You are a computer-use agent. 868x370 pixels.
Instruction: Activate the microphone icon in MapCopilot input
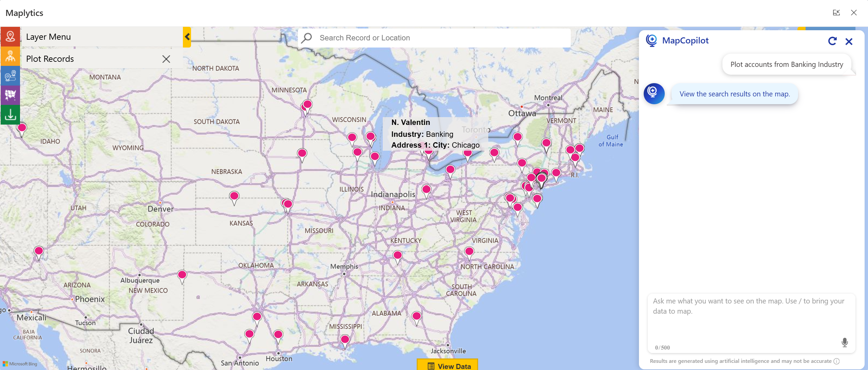click(845, 342)
